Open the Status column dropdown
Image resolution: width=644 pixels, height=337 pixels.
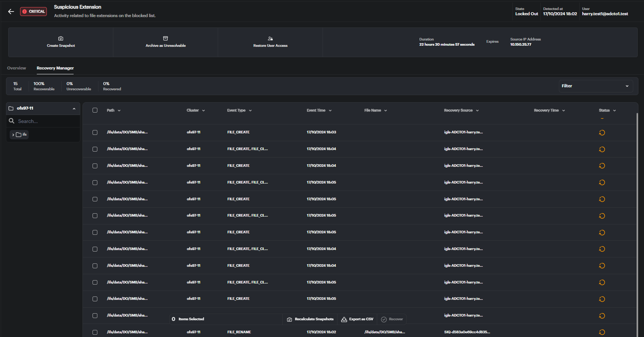coord(615,110)
